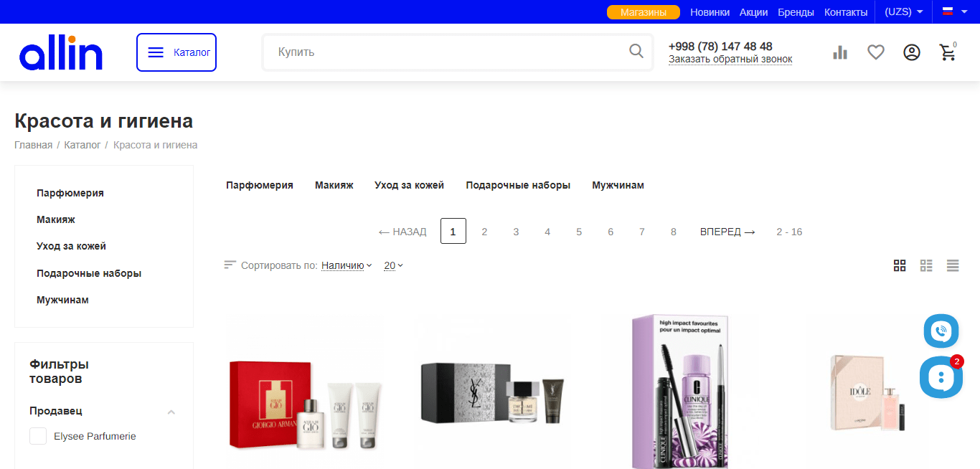Open the YSL gift set product
Screen dimensions: 980x469
(x=493, y=392)
